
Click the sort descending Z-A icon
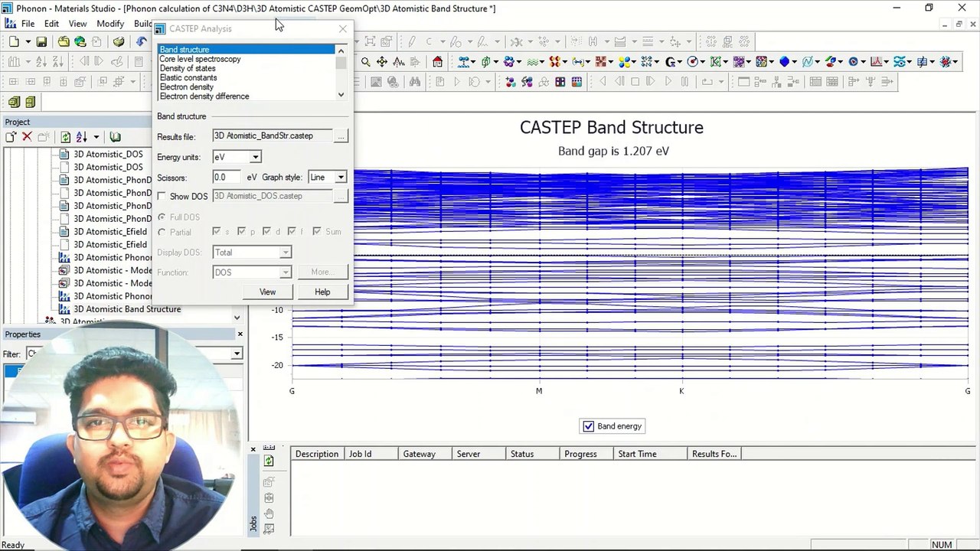[58, 62]
